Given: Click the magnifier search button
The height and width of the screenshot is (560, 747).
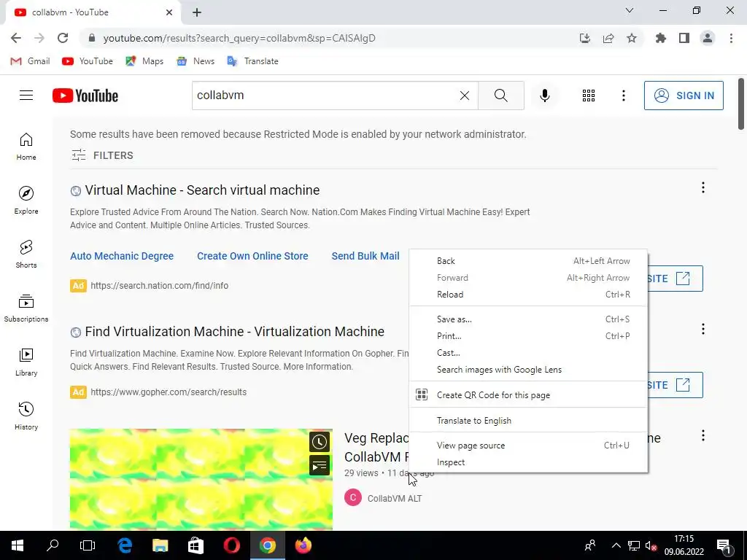Looking at the screenshot, I should point(500,96).
